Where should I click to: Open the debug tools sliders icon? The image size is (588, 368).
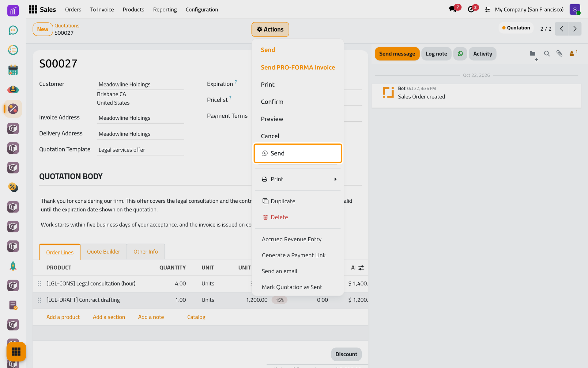[487, 10]
